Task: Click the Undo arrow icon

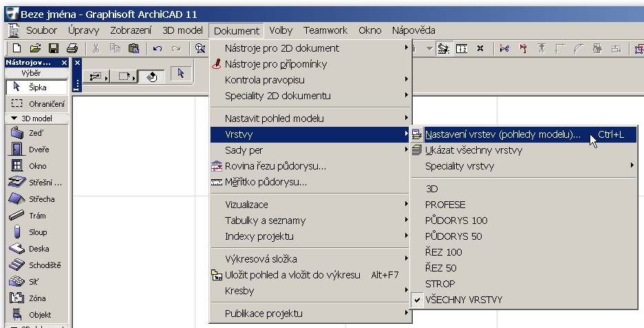Action: point(158,48)
